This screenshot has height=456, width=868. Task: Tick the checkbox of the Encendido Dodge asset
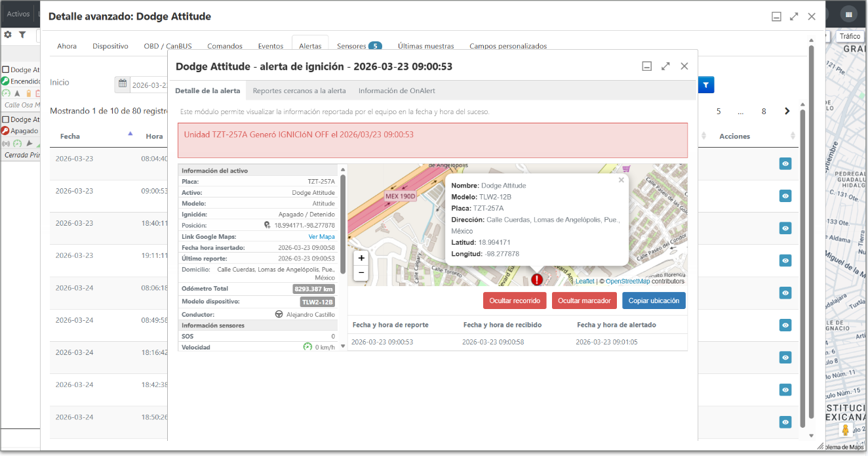coord(5,70)
